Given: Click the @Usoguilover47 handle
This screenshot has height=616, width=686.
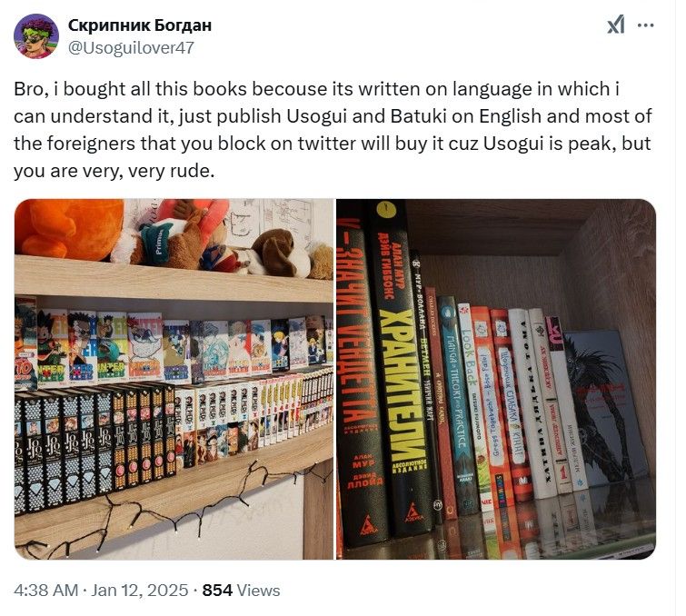Looking at the screenshot, I should (x=131, y=47).
